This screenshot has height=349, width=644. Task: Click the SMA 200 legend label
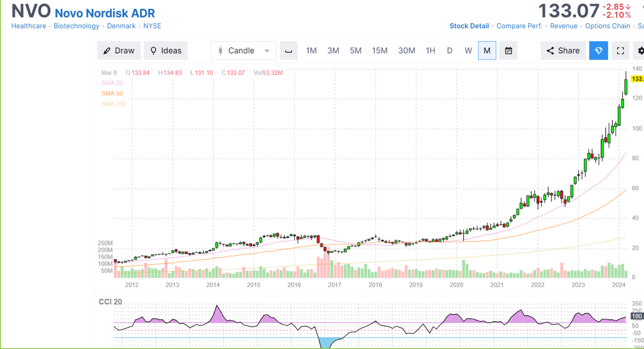[114, 104]
